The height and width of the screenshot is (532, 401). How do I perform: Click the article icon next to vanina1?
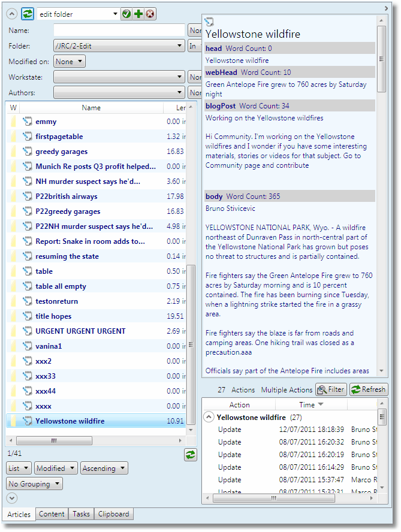[x=27, y=346]
